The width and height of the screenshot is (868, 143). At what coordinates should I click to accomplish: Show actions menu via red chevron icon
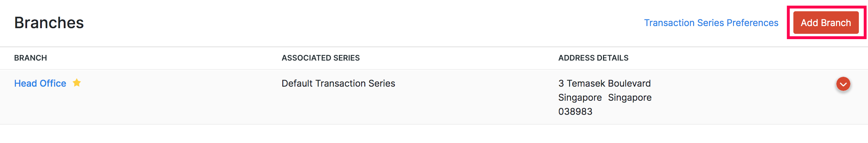tap(843, 84)
